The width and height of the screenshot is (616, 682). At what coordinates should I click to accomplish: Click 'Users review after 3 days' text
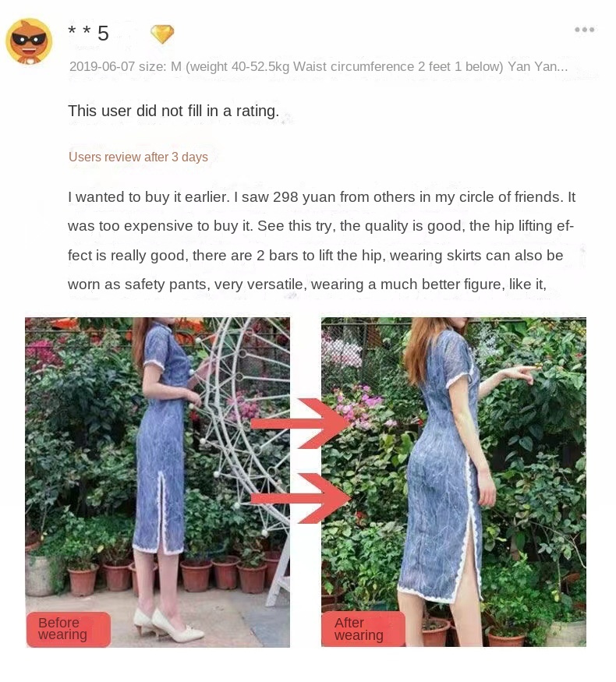(138, 157)
